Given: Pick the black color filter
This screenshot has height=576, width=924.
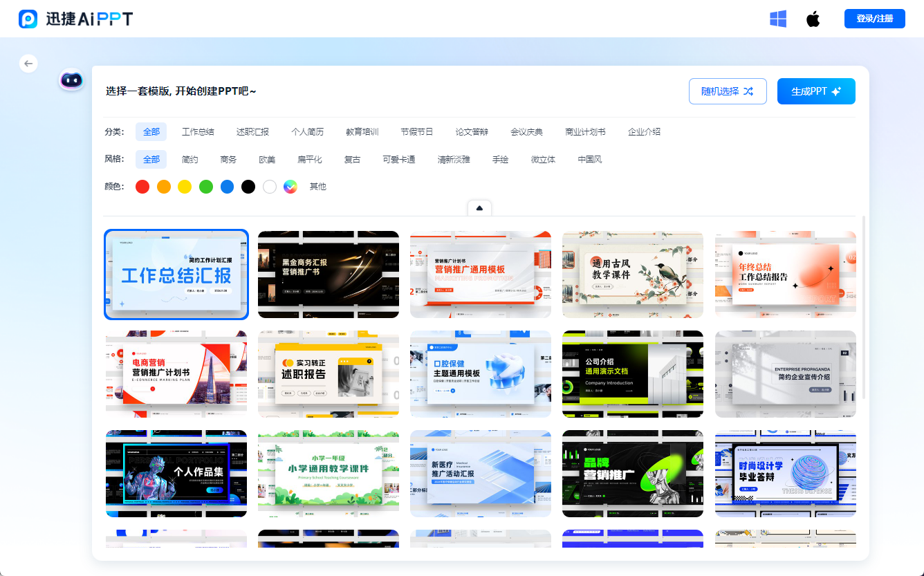Looking at the screenshot, I should point(248,187).
